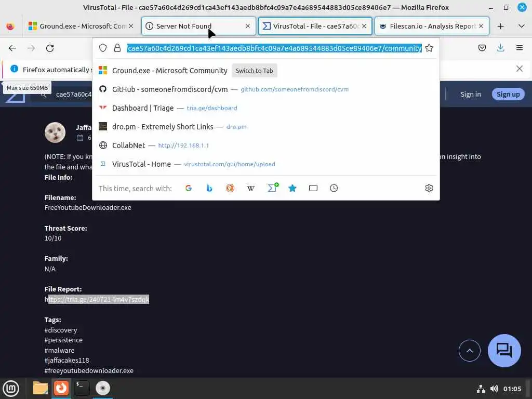Open the tria.ge file report link
This screenshot has width=532, height=399.
pyautogui.click(x=97, y=299)
